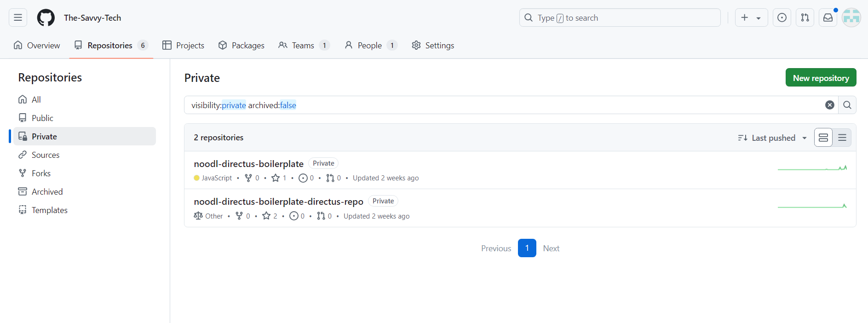Click the JavaScript language label
Screen dimensions: 868x323
click(x=213, y=178)
